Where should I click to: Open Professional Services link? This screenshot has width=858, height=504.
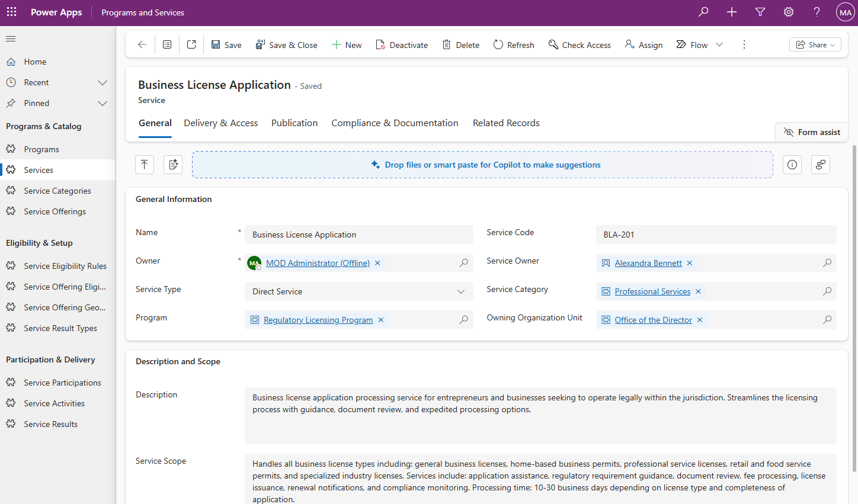652,291
